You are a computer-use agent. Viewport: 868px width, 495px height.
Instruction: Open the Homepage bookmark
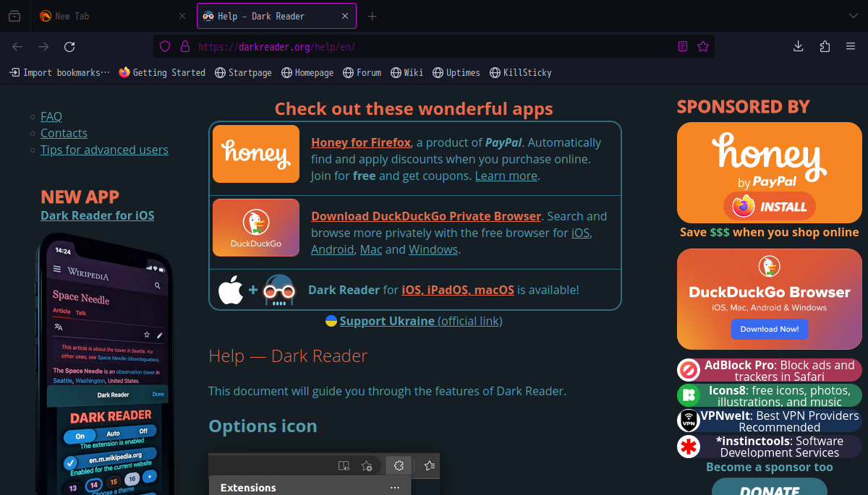tap(307, 72)
